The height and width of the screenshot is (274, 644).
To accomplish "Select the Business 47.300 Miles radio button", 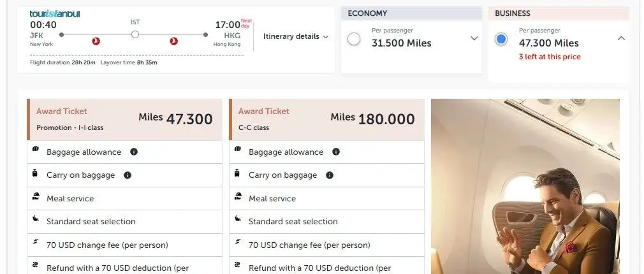I will pyautogui.click(x=501, y=39).
